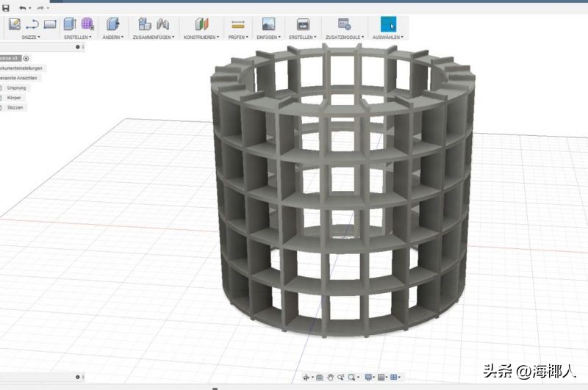The width and height of the screenshot is (588, 390).
Task: Click the Save icon
Action: [x=6, y=7]
